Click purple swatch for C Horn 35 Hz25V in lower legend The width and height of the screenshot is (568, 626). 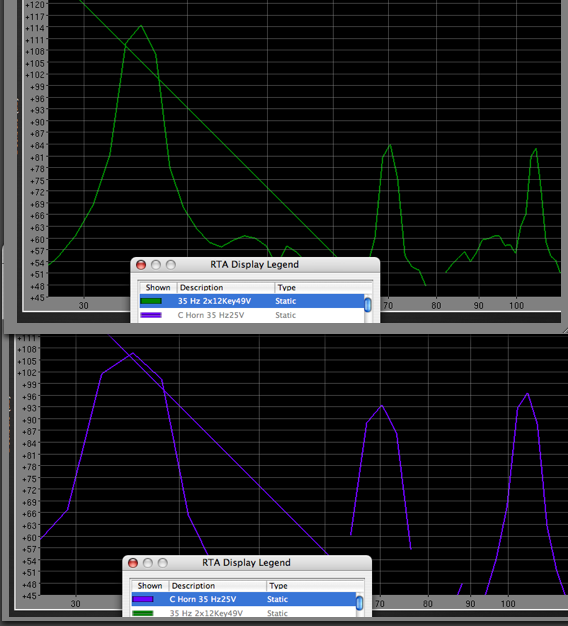coord(143,599)
